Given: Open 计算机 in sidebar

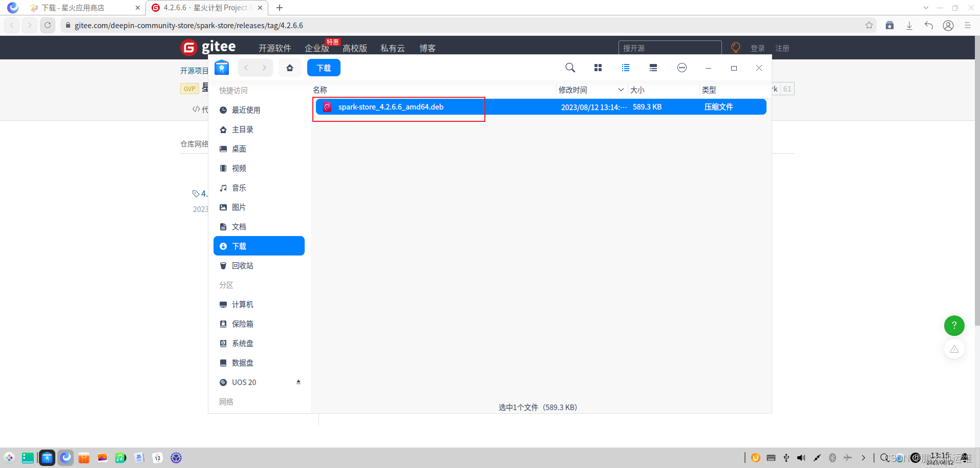Looking at the screenshot, I should (259, 305).
